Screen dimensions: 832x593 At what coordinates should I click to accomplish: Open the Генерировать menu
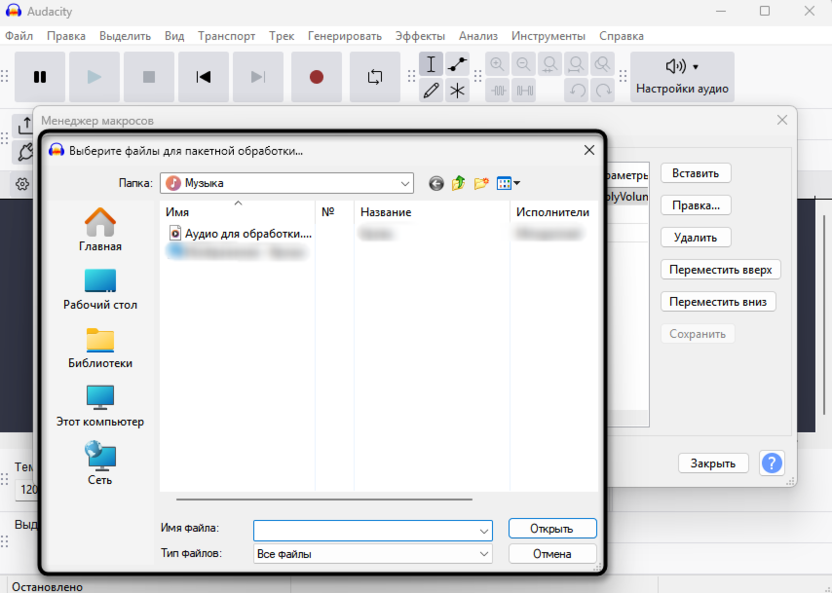(x=344, y=36)
